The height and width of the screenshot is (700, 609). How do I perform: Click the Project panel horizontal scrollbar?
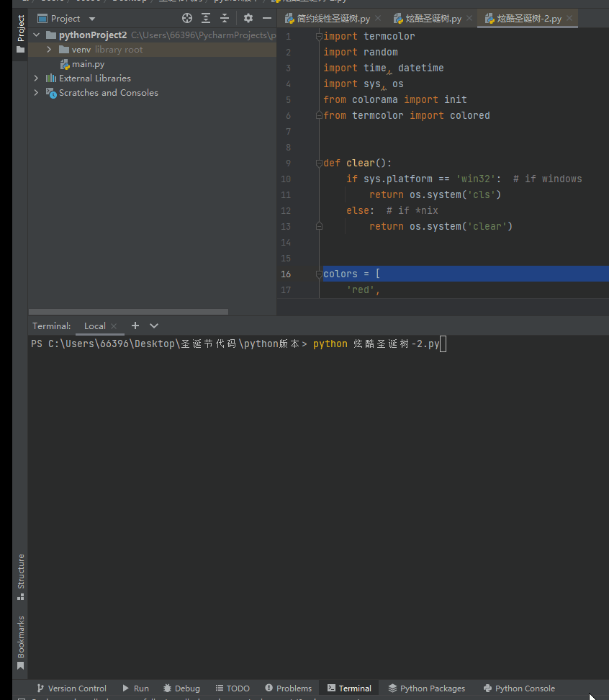[128, 312]
